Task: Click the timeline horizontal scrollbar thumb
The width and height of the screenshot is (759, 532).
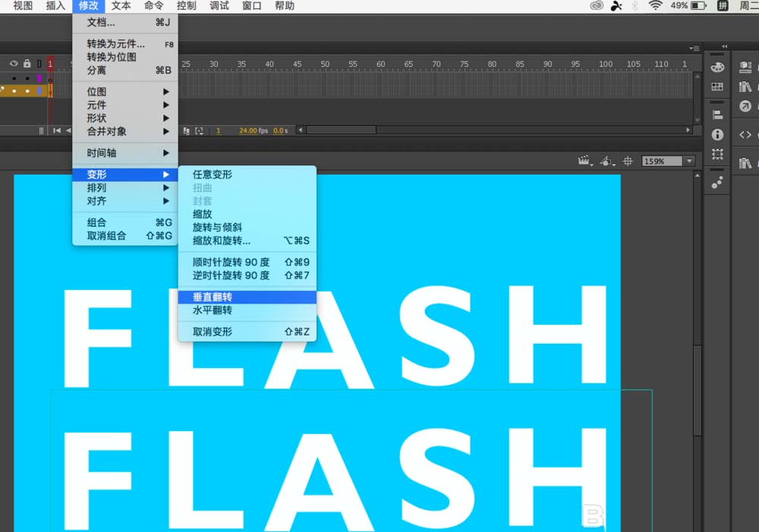Action: [x=342, y=130]
